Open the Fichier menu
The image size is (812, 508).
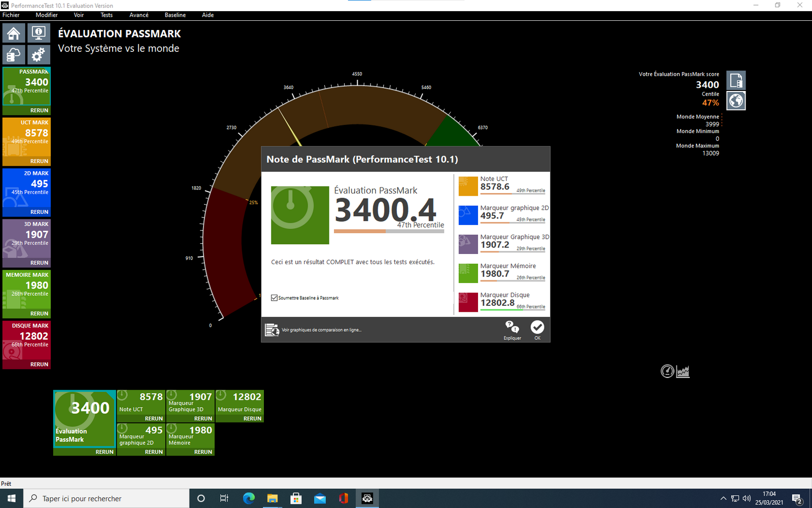[x=11, y=15]
